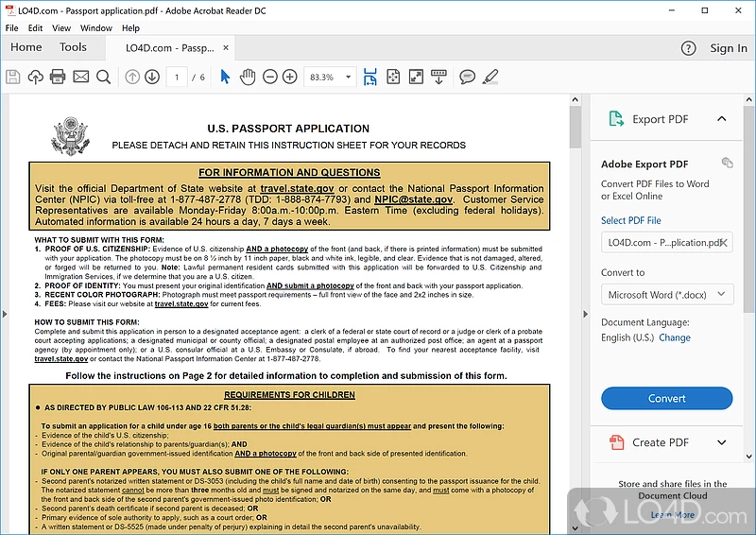756x535 pixels.
Task: Open the File menu
Action: 11,28
